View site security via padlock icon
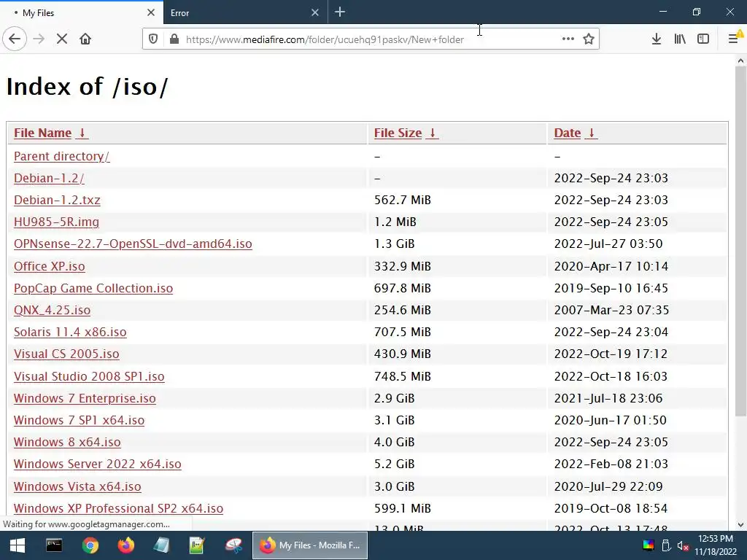747x560 pixels. (174, 39)
